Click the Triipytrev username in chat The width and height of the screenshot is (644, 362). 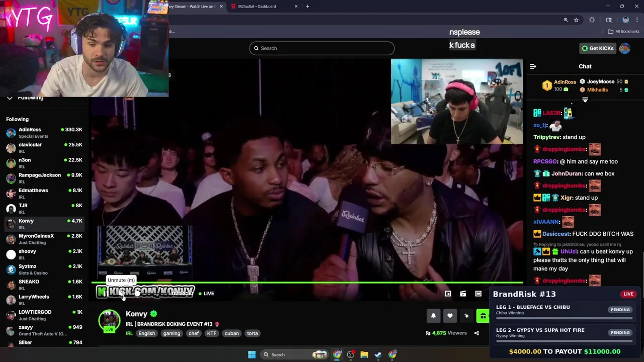point(546,137)
